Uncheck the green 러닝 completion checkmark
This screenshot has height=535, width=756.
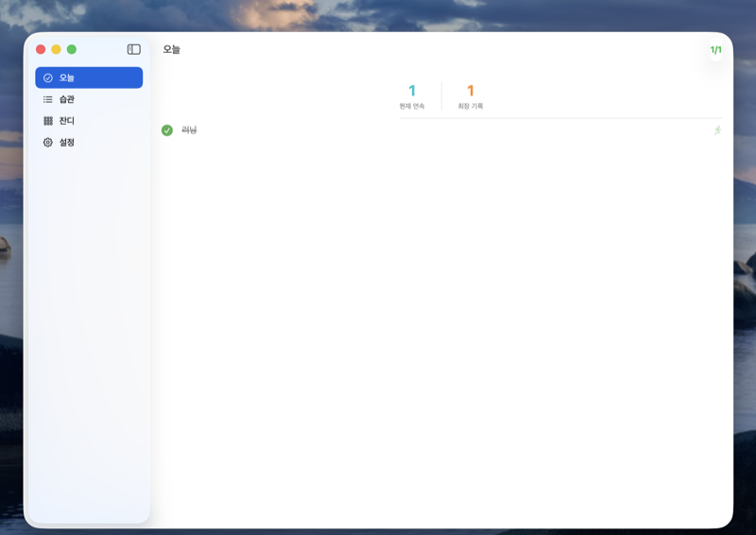[167, 130]
